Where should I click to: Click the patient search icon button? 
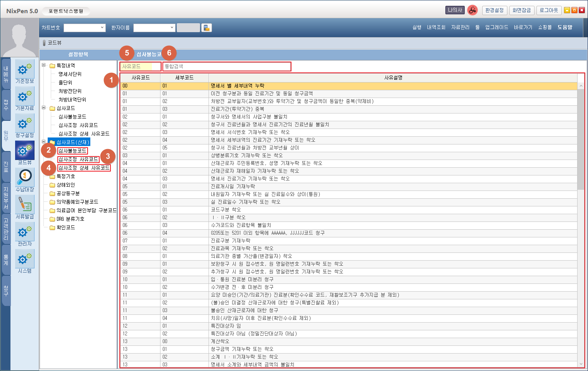[x=207, y=28]
